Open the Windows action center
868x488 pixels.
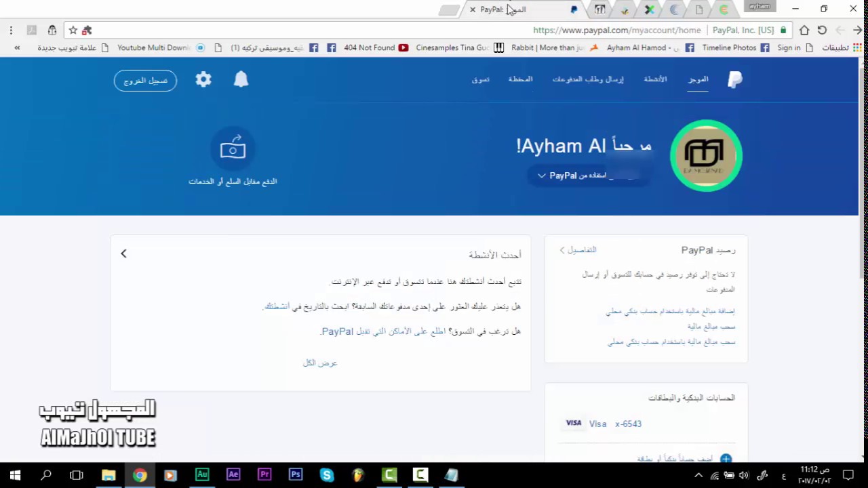(x=848, y=475)
